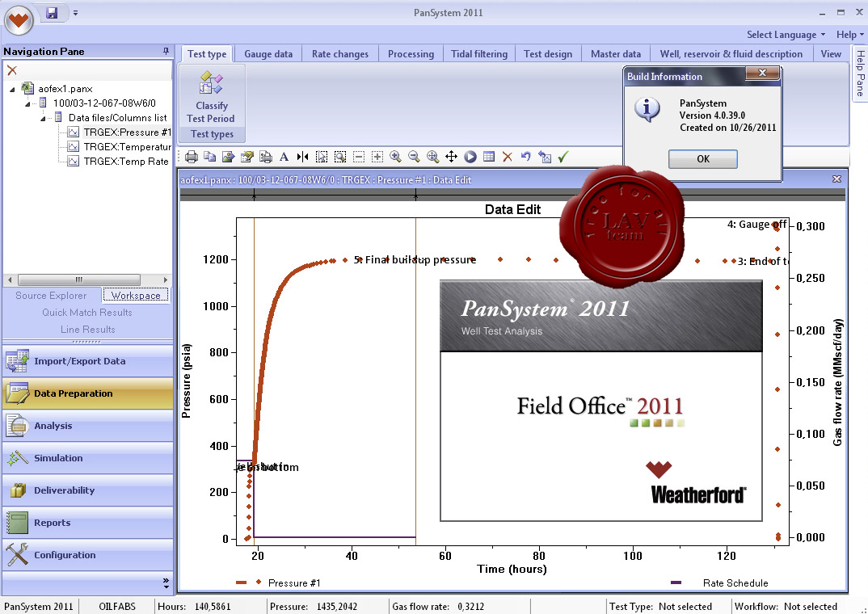The width and height of the screenshot is (868, 614).
Task: Open the Master data tab
Action: pos(616,54)
